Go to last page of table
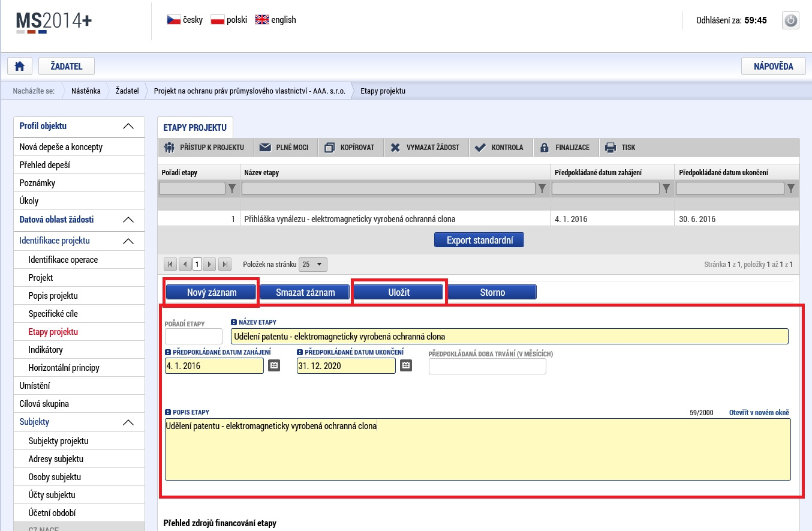Viewport: 812px width, 531px height. click(225, 264)
